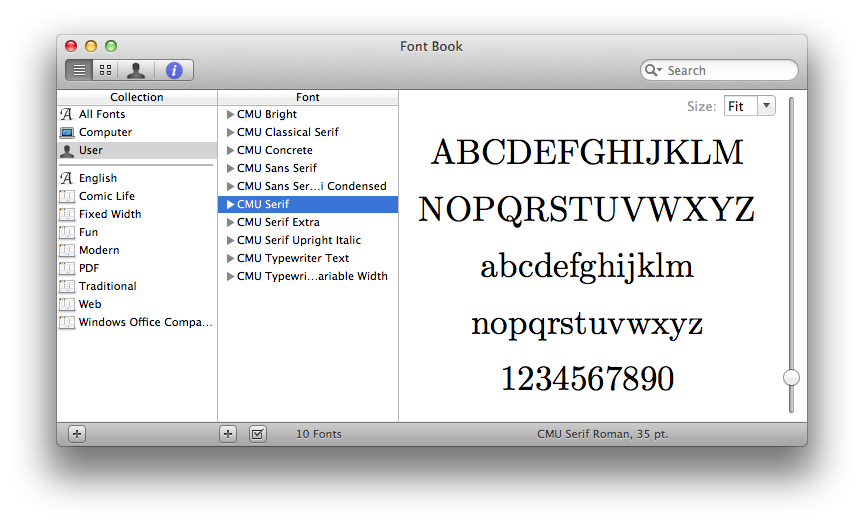Expand the CMU Serif Extra family

pyautogui.click(x=230, y=223)
